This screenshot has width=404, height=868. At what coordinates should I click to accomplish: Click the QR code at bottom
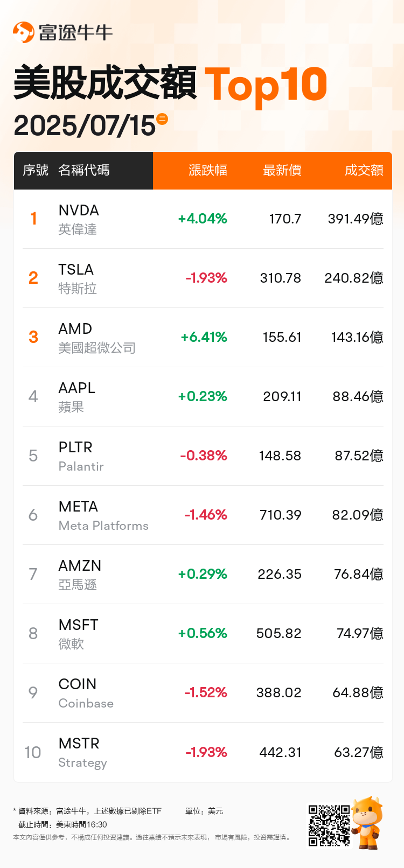click(x=329, y=825)
